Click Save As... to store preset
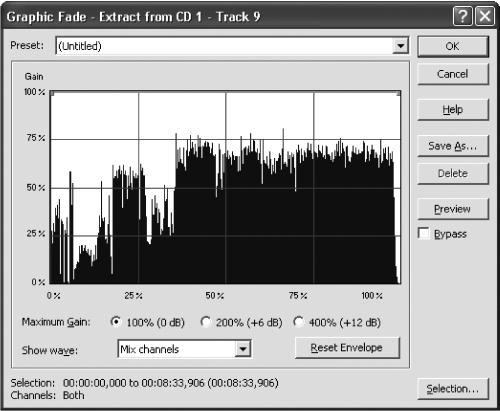 [x=453, y=146]
